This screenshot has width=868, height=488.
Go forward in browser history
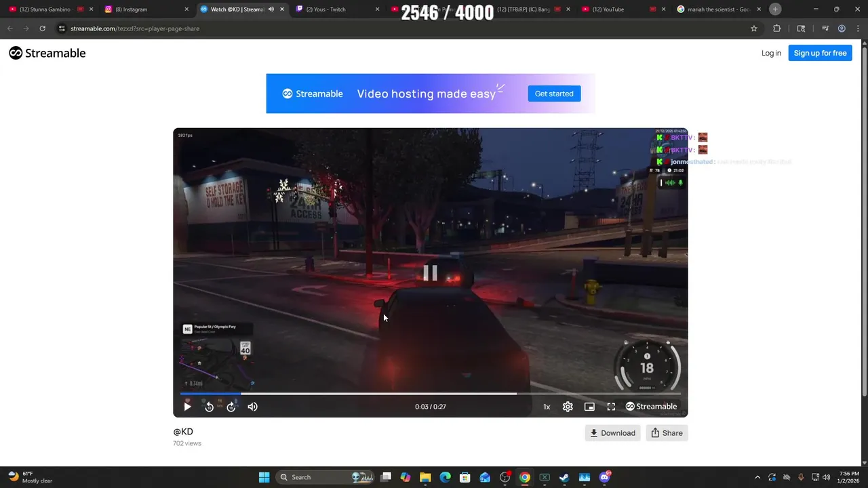coord(26,28)
